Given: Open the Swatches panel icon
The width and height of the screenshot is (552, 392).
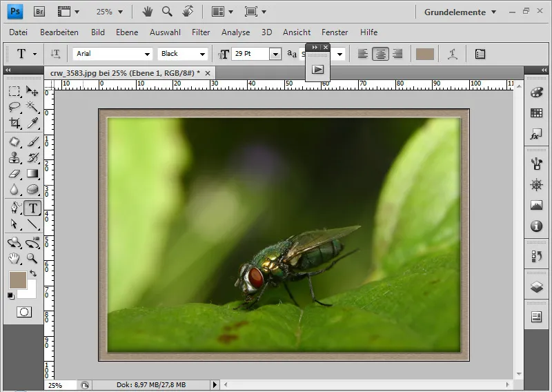Looking at the screenshot, I should 537,112.
